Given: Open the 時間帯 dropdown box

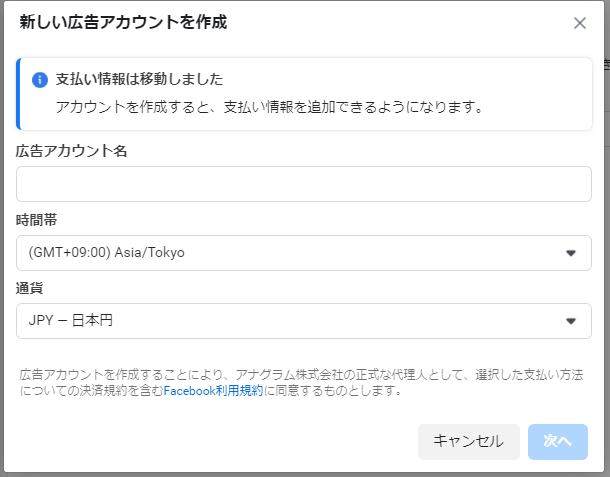Looking at the screenshot, I should click(x=304, y=253).
